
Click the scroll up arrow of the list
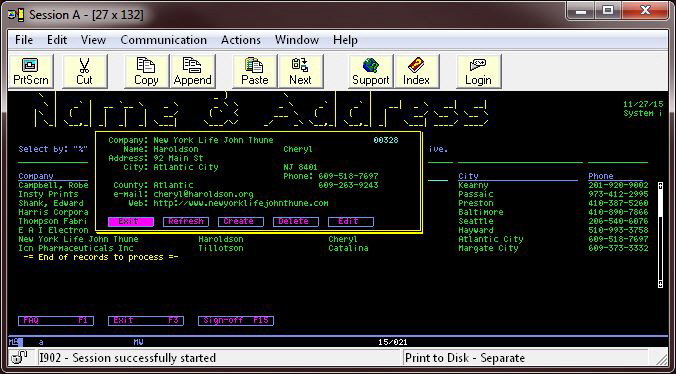[x=660, y=186]
